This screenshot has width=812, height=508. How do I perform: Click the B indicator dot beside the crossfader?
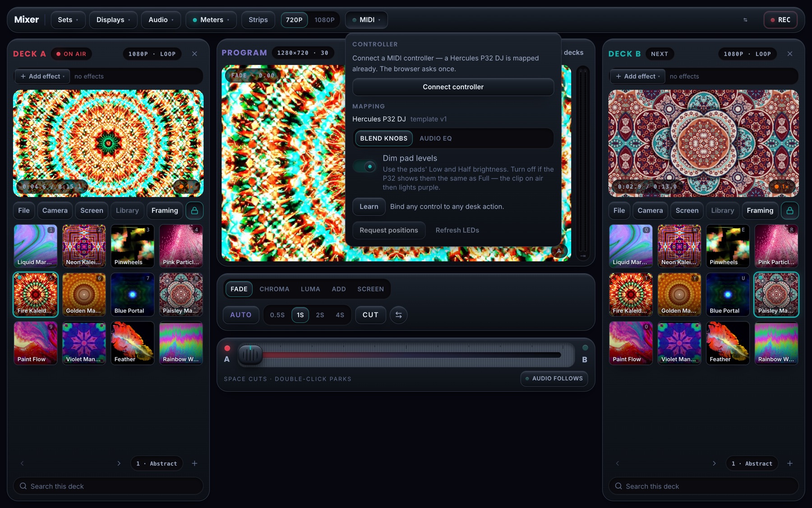(x=585, y=348)
